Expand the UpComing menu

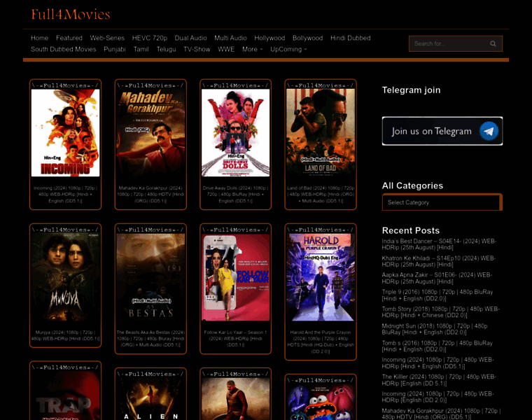(x=288, y=49)
